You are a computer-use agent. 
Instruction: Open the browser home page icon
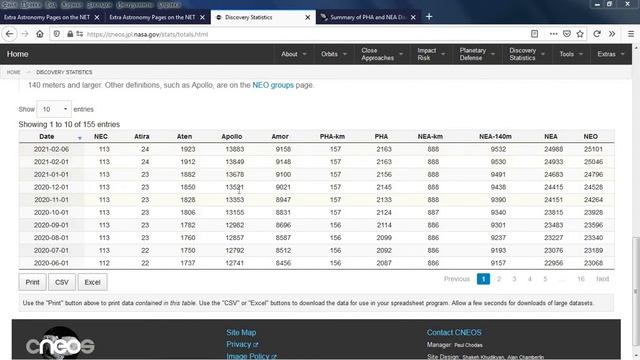click(x=40, y=34)
